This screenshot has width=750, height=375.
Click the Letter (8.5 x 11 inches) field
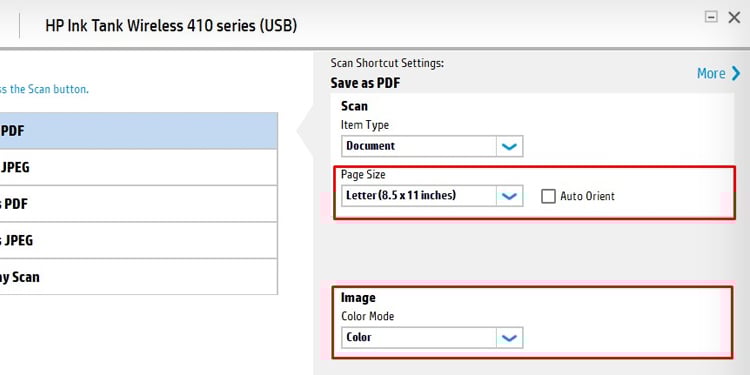coord(419,196)
